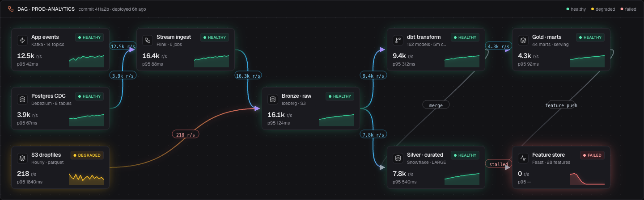The width and height of the screenshot is (644, 200).
Task: Click the feature push edge label
Action: tap(561, 105)
